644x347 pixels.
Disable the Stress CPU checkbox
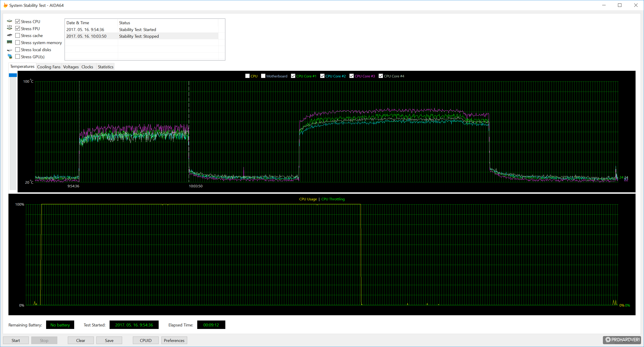click(18, 21)
